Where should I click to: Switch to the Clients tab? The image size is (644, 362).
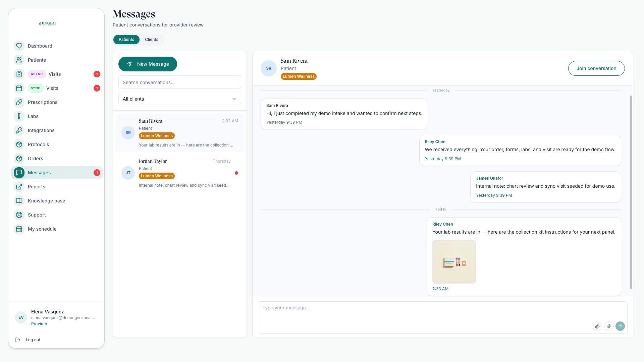152,40
